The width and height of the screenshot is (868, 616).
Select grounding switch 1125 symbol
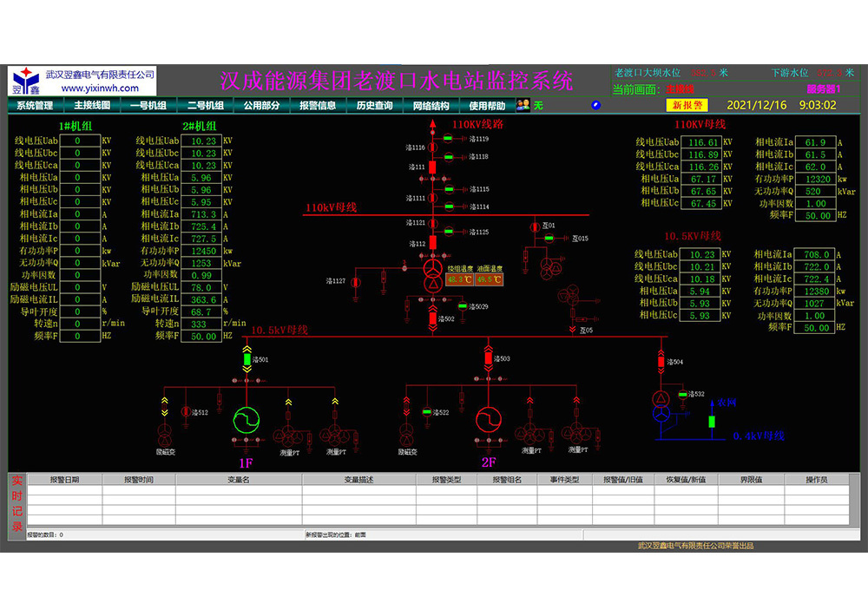click(449, 232)
